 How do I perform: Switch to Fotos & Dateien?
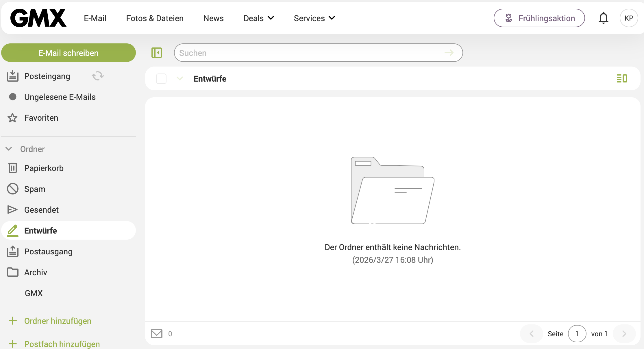pyautogui.click(x=155, y=18)
